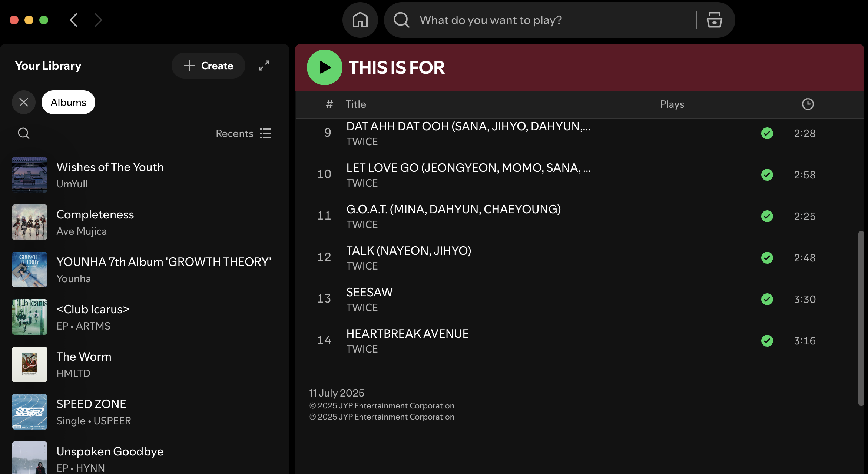868x474 pixels.
Task: Go back with the left chevron arrow
Action: pyautogui.click(x=74, y=20)
